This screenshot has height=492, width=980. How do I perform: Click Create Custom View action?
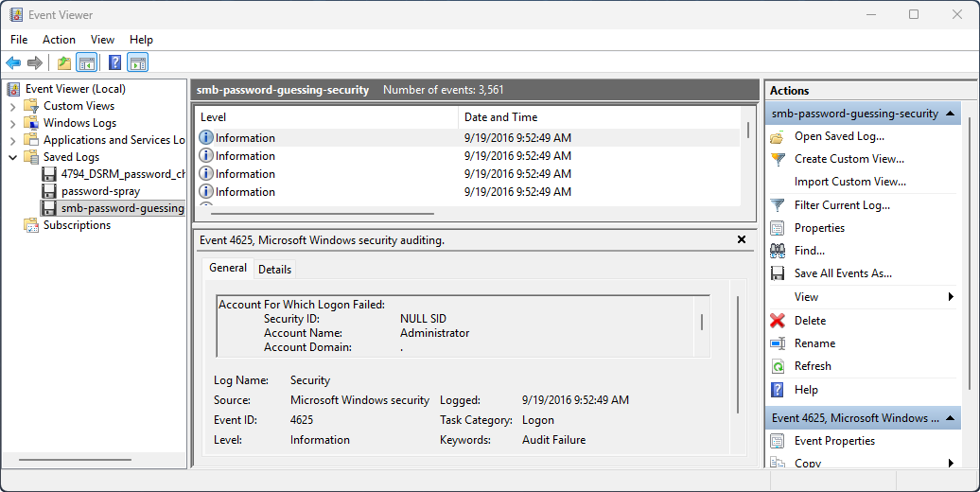[x=849, y=159]
